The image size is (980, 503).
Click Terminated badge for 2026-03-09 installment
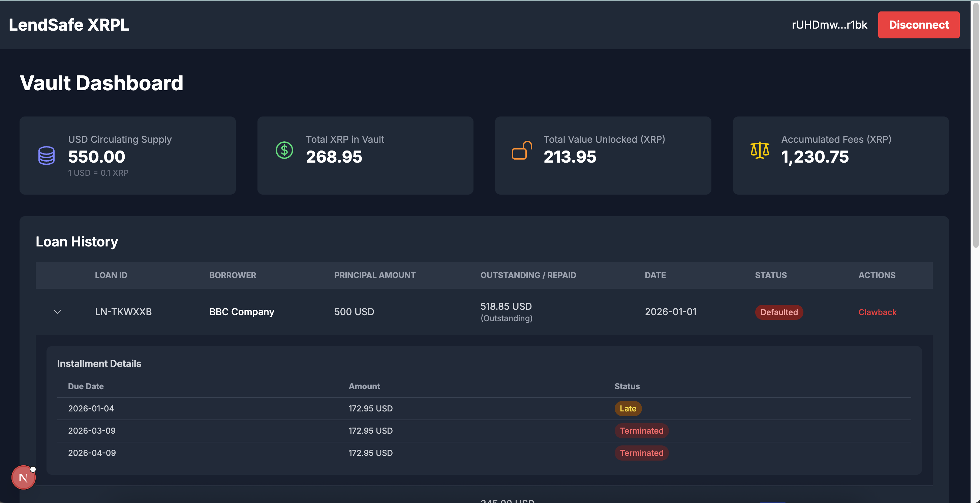pyautogui.click(x=641, y=431)
